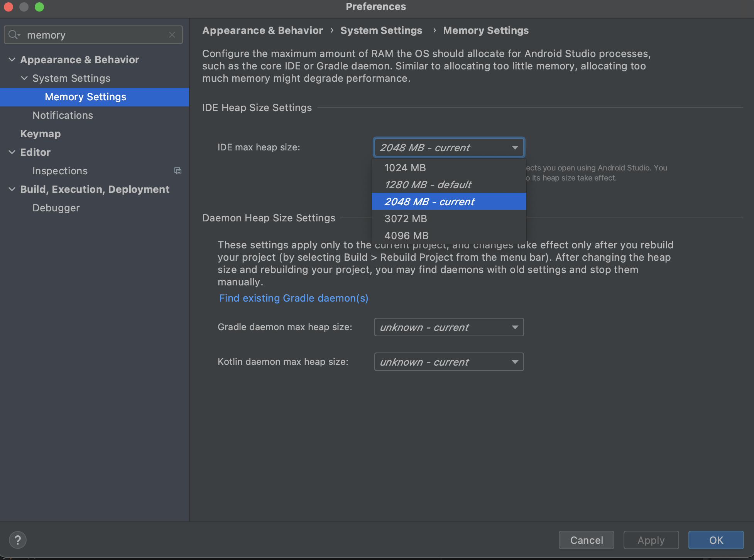Image resolution: width=754 pixels, height=560 pixels.
Task: Select 3072 MB heap size option
Action: click(406, 219)
